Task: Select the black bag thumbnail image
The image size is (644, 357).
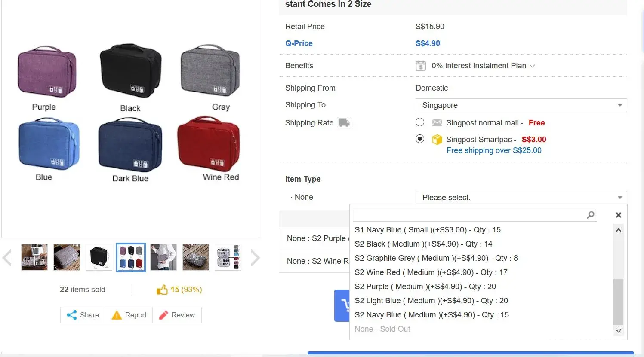Action: click(x=99, y=257)
